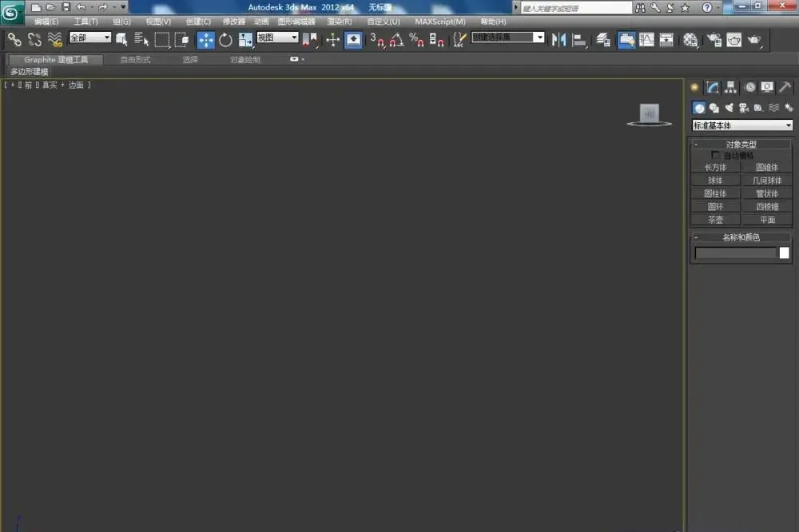Toggle Graphite Modeling Tools ribbon icon
The height and width of the screenshot is (532, 799).
point(626,40)
